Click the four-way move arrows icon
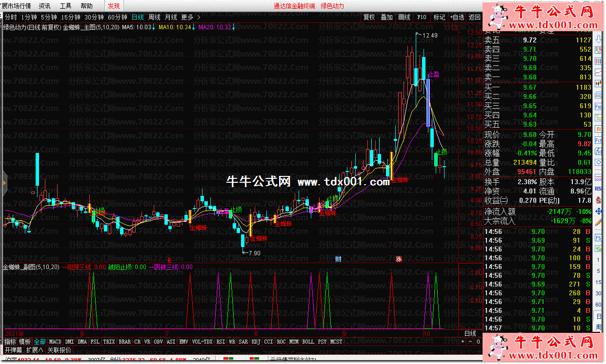This screenshot has width=606, height=364. (x=599, y=210)
